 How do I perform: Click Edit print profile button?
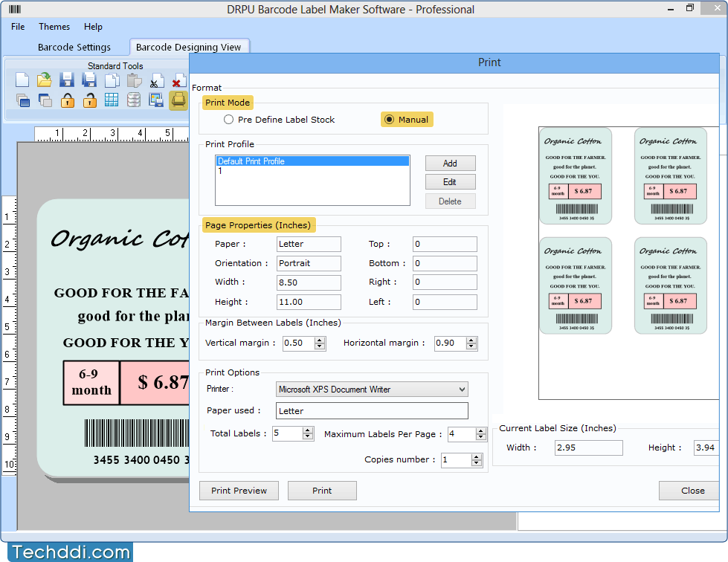click(451, 182)
